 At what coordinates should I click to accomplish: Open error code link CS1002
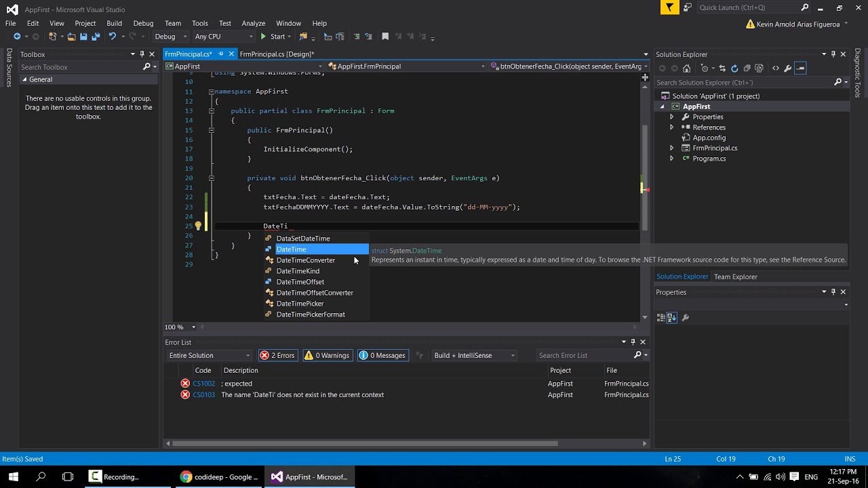click(x=203, y=384)
